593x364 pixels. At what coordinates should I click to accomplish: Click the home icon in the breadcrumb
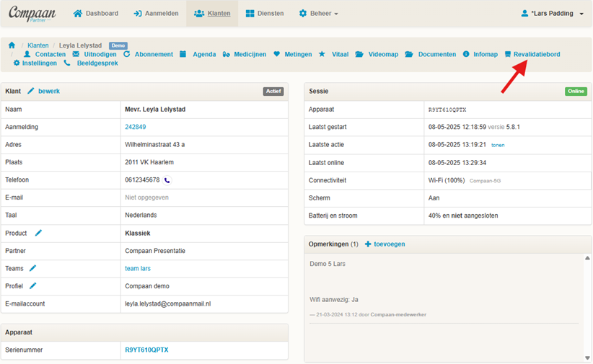(x=12, y=45)
